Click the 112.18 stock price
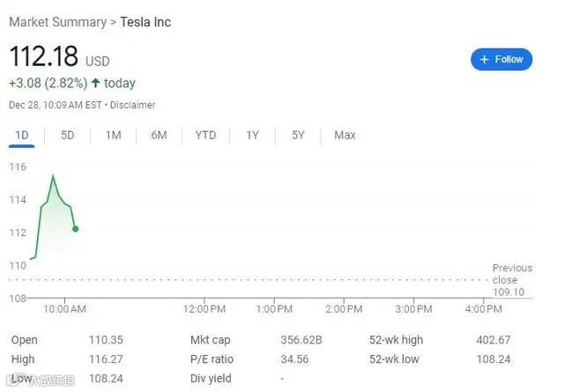The width and height of the screenshot is (564, 392). pos(44,57)
